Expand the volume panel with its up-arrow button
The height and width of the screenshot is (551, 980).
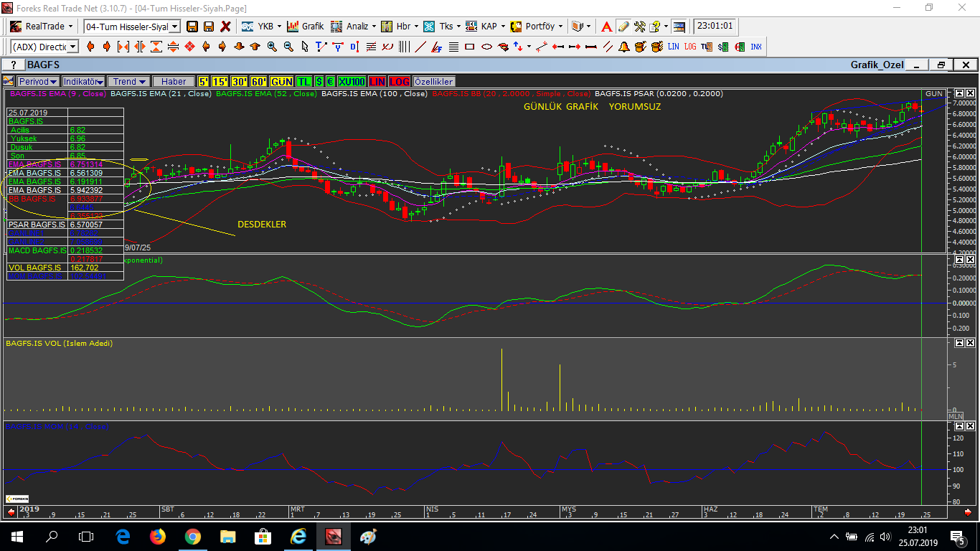pyautogui.click(x=958, y=343)
